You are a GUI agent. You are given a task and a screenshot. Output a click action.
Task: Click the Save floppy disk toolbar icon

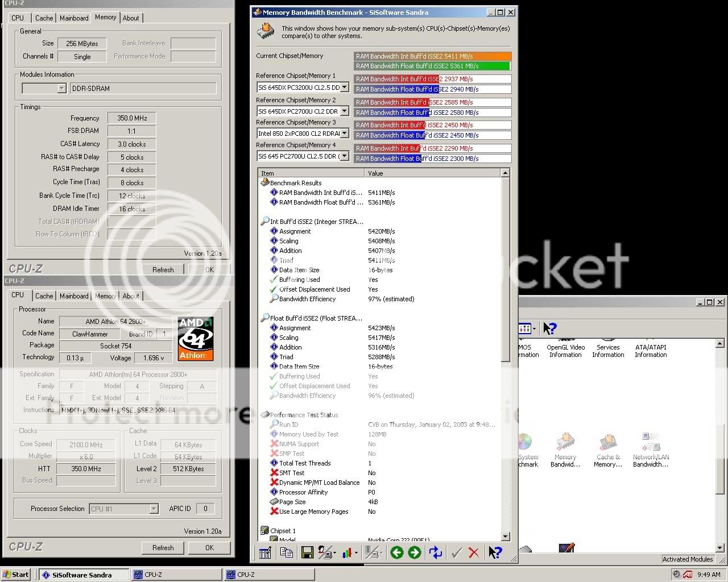[x=307, y=552]
